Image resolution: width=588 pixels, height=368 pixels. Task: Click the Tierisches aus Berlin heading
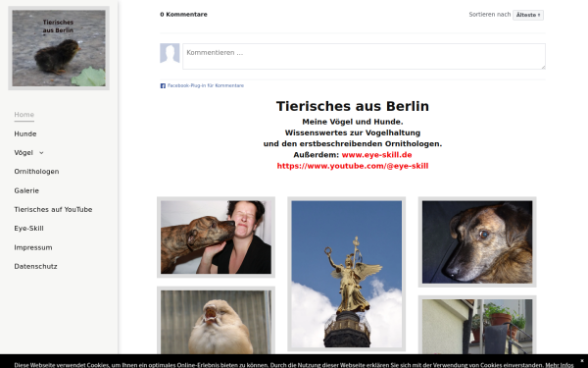(x=353, y=106)
